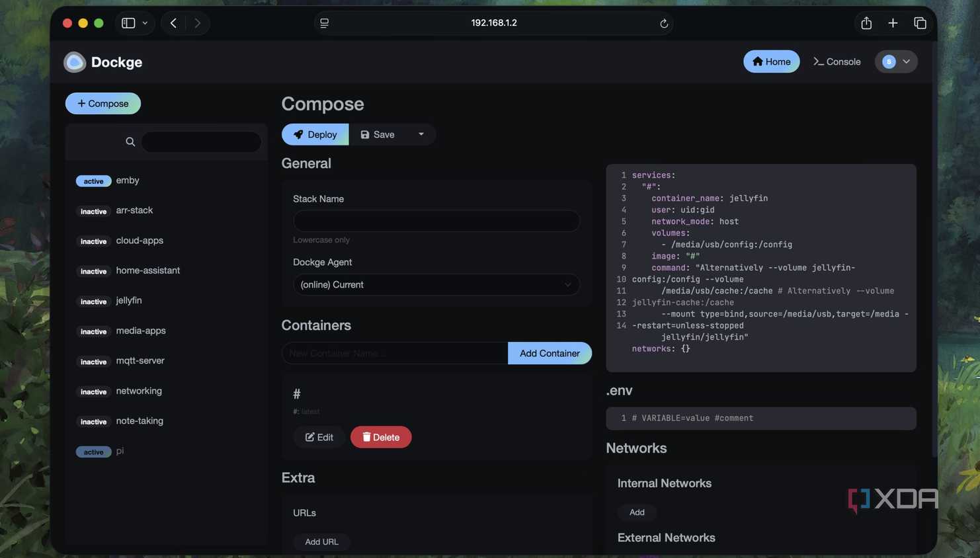Open a new tab with plus icon
This screenshot has height=558, width=980.
(893, 23)
